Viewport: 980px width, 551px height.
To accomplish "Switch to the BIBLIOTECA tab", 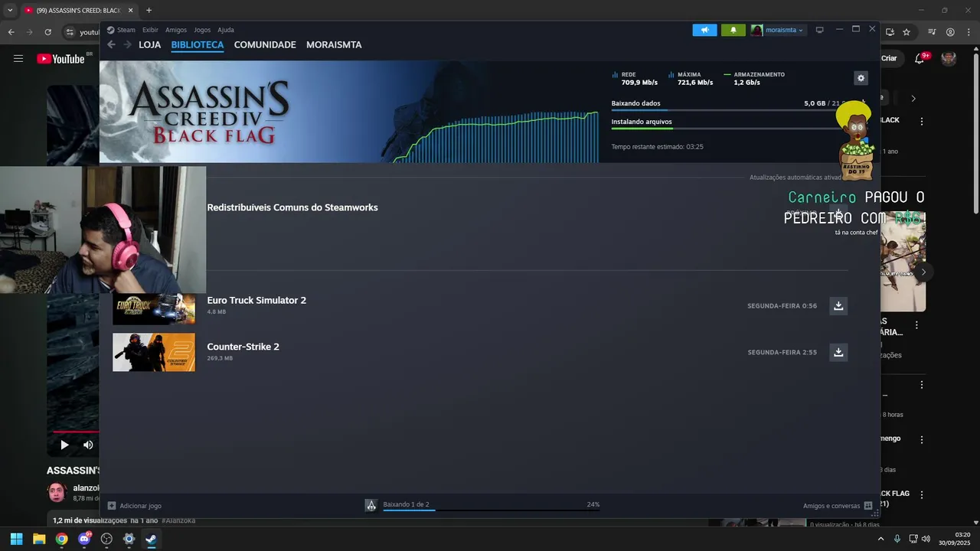I will (198, 44).
